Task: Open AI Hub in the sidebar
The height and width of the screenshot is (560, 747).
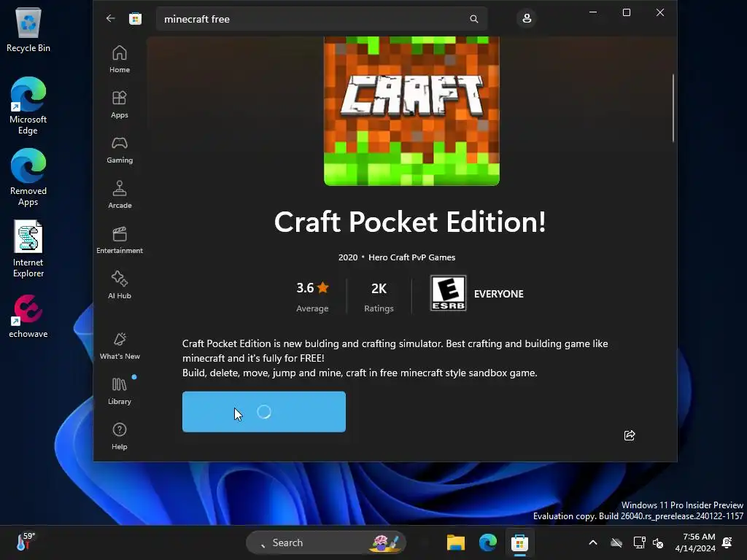Action: click(120, 285)
